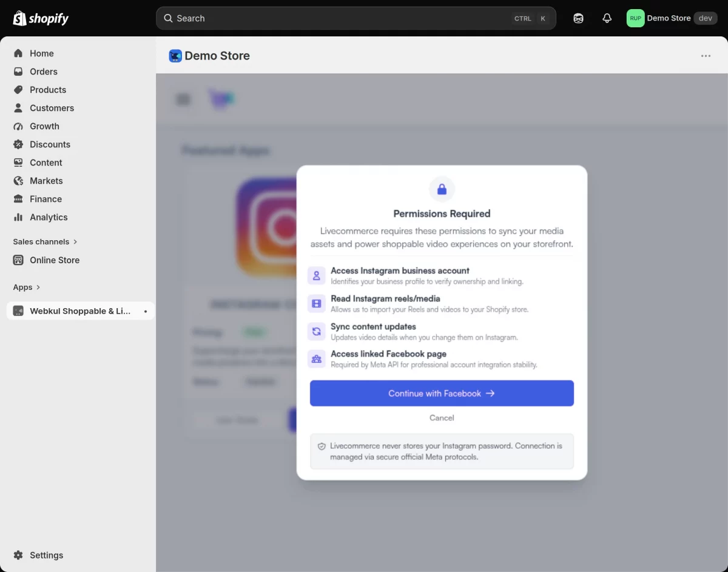Click the Webkul app icon in sidebar

pos(18,311)
